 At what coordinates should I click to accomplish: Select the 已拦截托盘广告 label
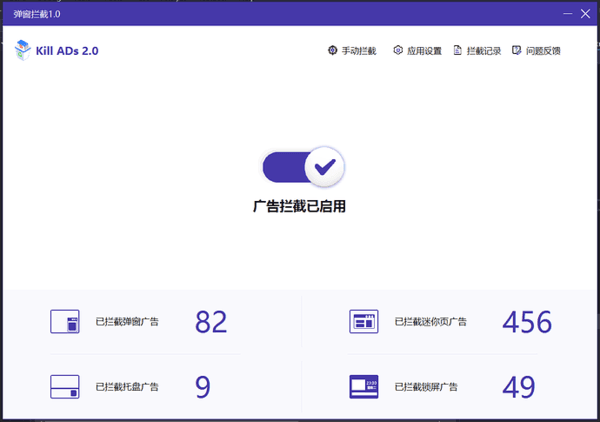(x=127, y=387)
